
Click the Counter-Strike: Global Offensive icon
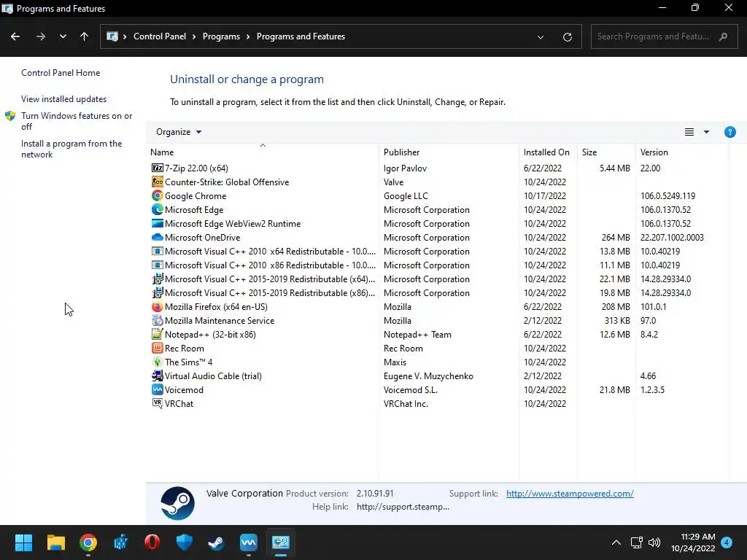pyautogui.click(x=158, y=182)
